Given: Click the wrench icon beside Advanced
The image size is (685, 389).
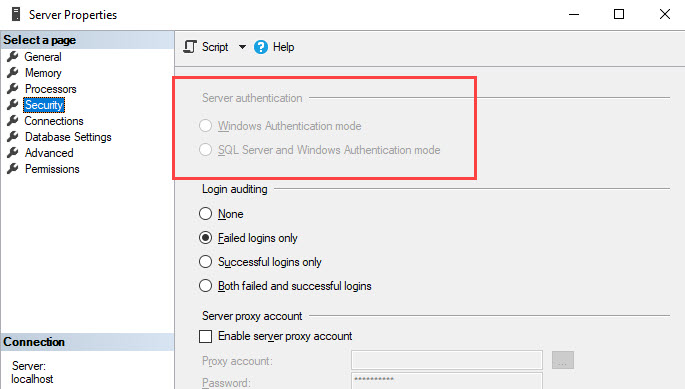Looking at the screenshot, I should pos(13,153).
